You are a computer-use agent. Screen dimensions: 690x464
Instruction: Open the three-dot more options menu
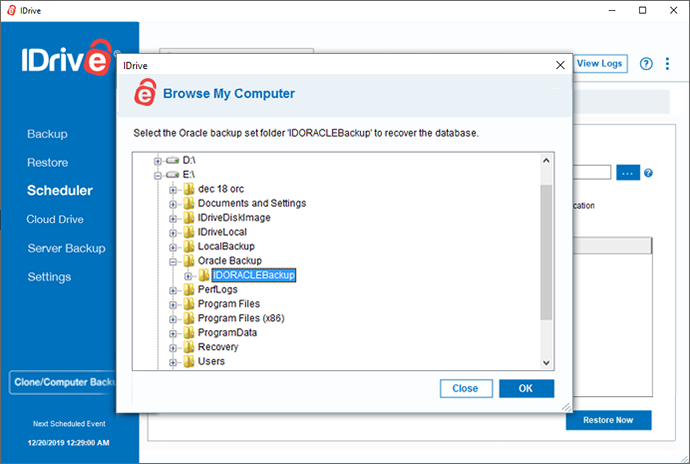[667, 64]
